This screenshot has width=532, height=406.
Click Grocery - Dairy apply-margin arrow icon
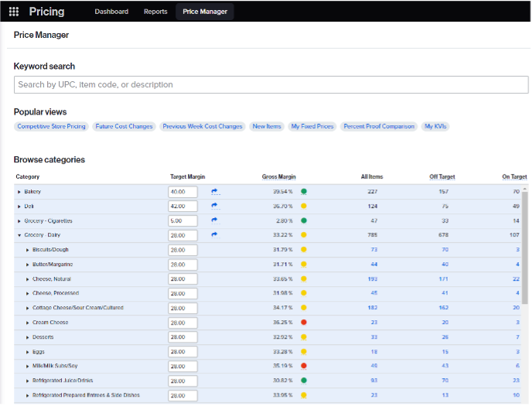point(215,234)
